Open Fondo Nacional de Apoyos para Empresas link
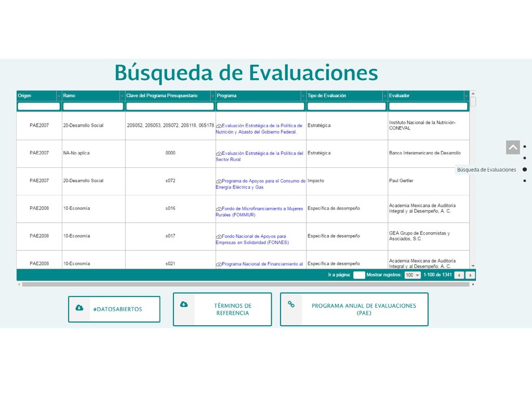Viewport: 532px width, 399px height. (x=252, y=240)
